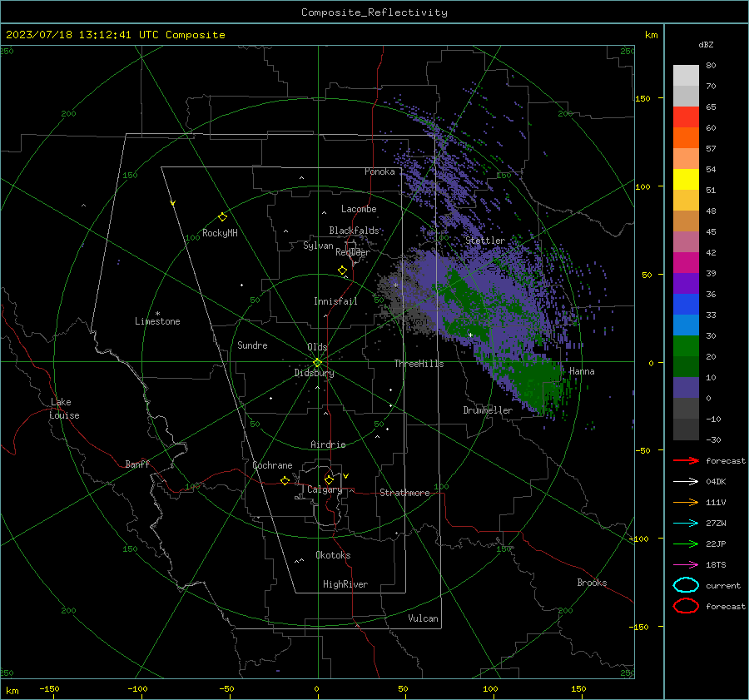
Task: Click the Vulcan label
Action: point(423,618)
